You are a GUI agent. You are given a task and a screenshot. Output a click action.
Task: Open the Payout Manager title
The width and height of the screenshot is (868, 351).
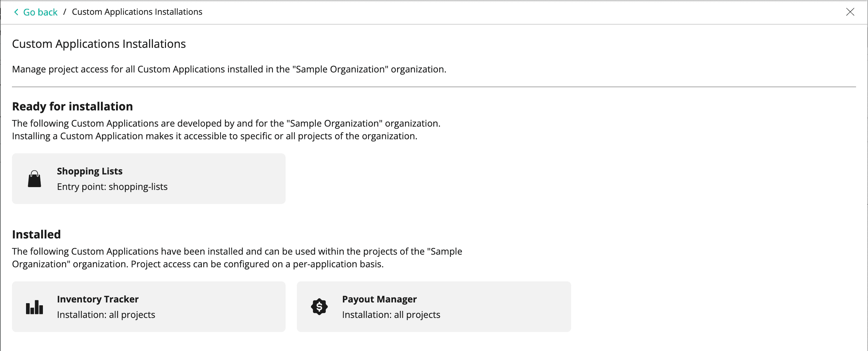coord(379,299)
